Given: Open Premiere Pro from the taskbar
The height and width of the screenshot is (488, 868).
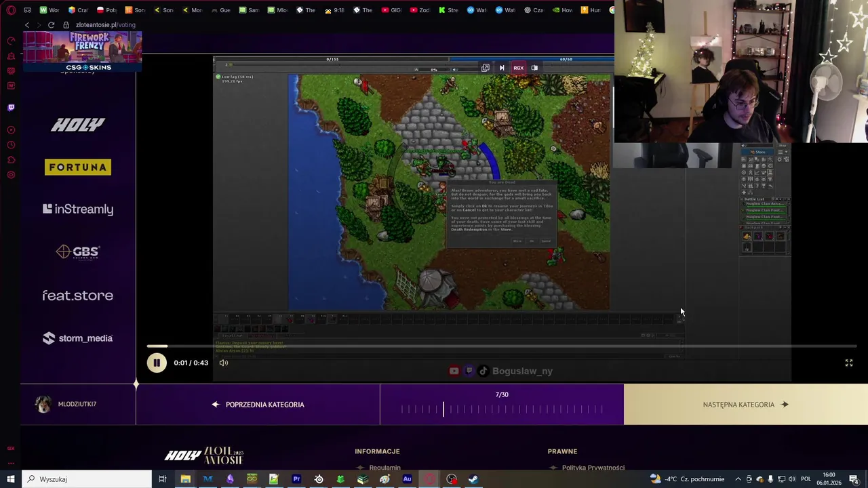Looking at the screenshot, I should [296, 479].
